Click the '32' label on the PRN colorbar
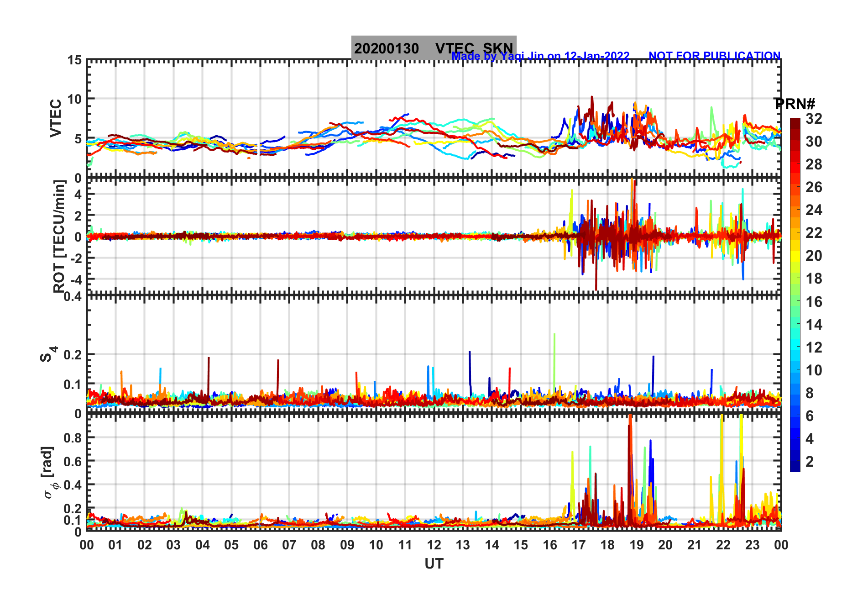The width and height of the screenshot is (868, 590). [x=814, y=119]
